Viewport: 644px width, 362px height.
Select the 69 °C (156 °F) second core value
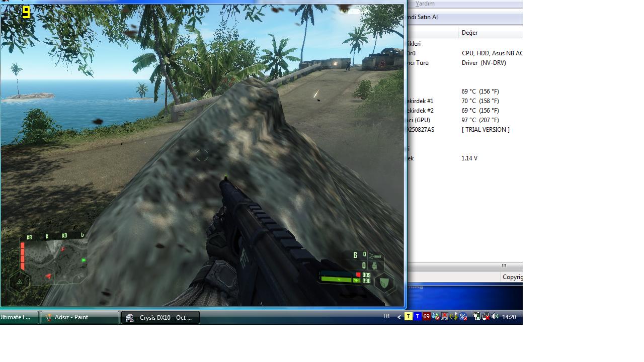coord(480,111)
